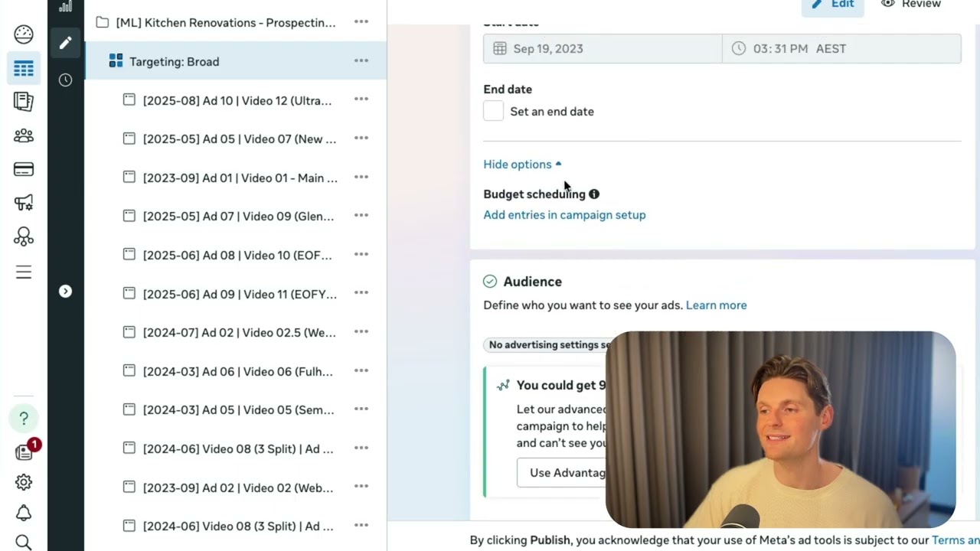Open more options for Ad 10 Video 12

coord(361,99)
